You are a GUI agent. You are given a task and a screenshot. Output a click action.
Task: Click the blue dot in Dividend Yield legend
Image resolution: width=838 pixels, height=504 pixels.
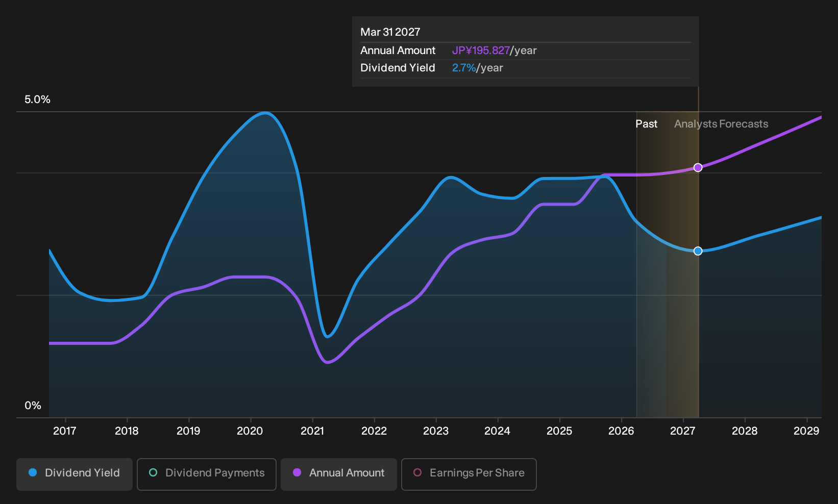(33, 472)
